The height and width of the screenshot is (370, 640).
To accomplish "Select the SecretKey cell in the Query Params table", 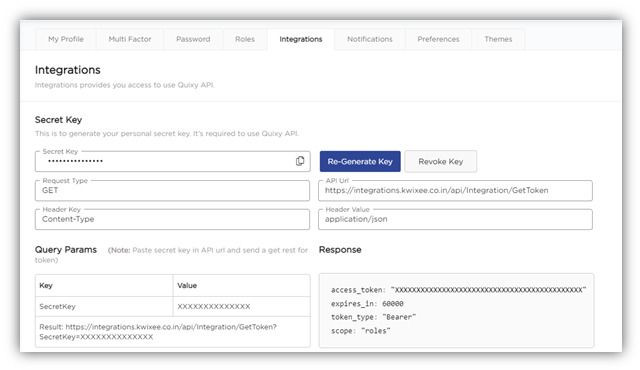I will pos(104,306).
